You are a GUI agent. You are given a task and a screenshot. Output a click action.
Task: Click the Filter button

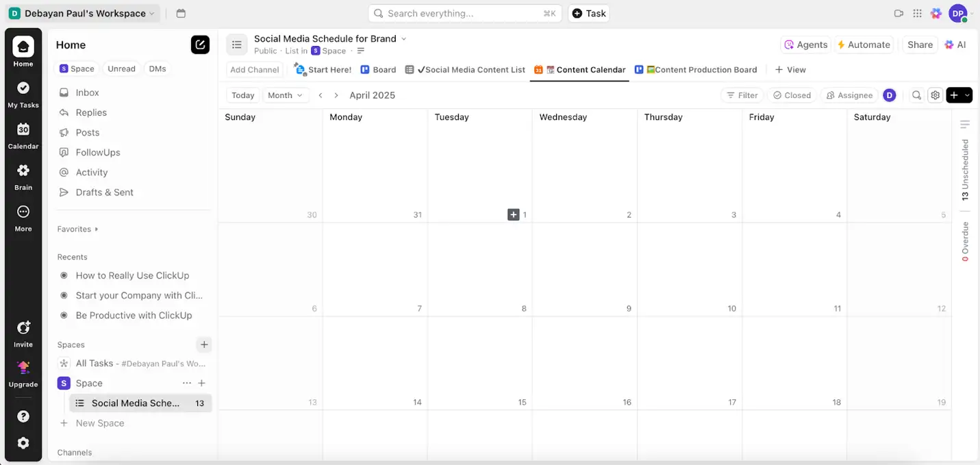pyautogui.click(x=742, y=95)
